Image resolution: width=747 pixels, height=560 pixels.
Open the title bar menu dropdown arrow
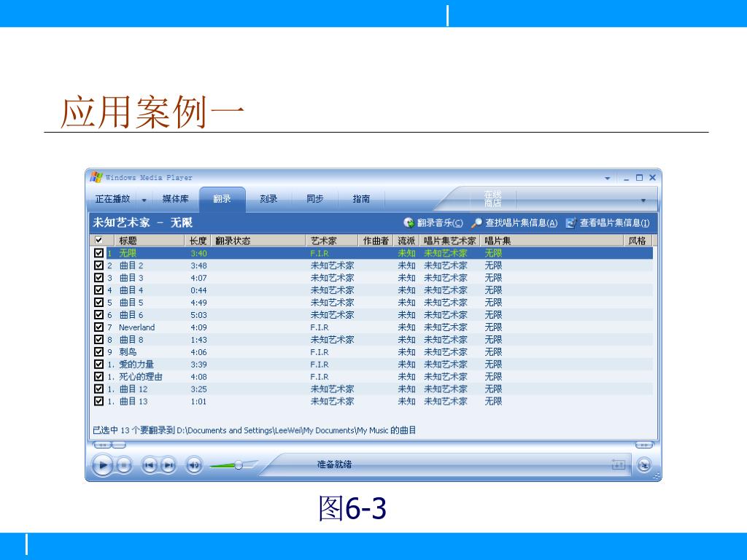pyautogui.click(x=608, y=178)
